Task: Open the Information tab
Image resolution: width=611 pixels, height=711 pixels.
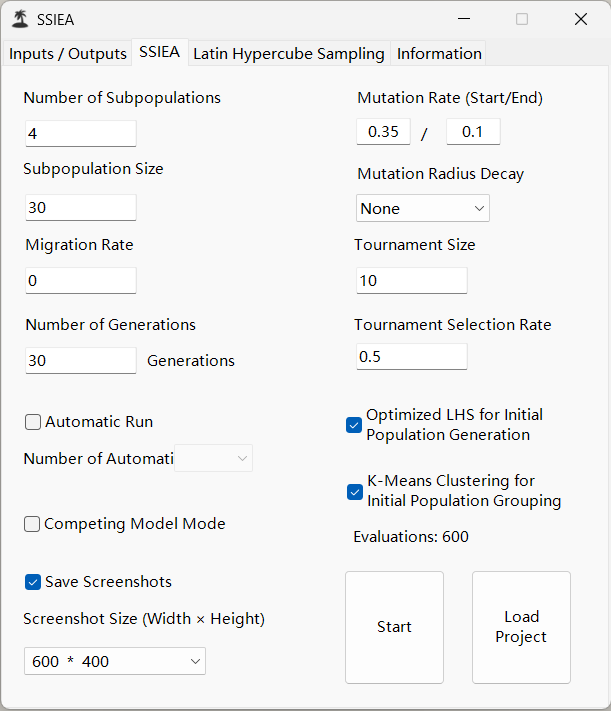Action: (x=439, y=54)
